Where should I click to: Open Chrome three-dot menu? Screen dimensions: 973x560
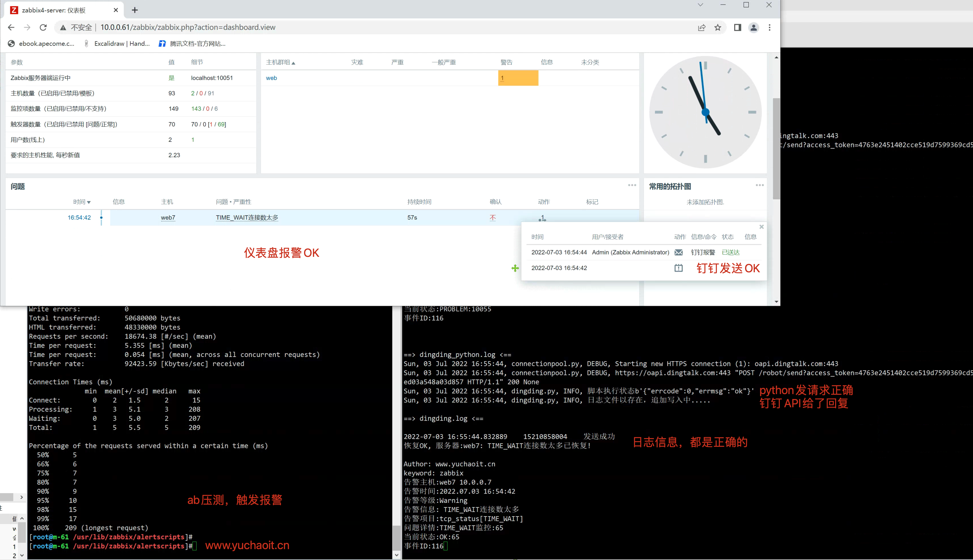point(770,27)
